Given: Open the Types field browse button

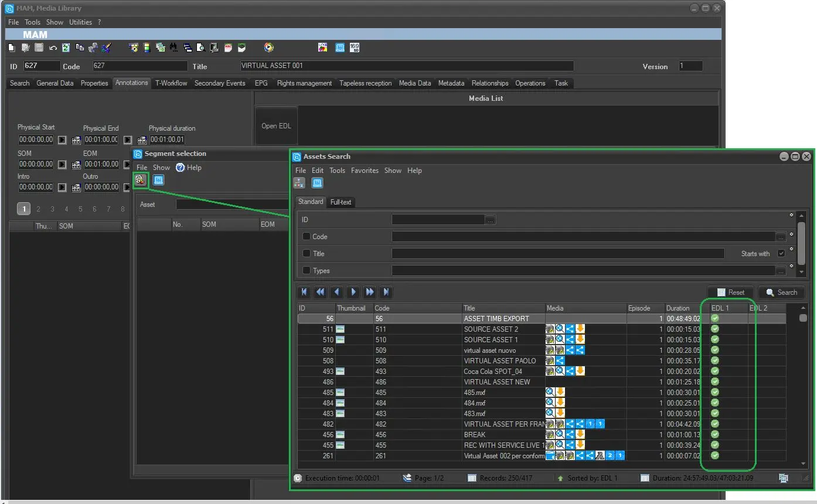Looking at the screenshot, I should (x=781, y=271).
